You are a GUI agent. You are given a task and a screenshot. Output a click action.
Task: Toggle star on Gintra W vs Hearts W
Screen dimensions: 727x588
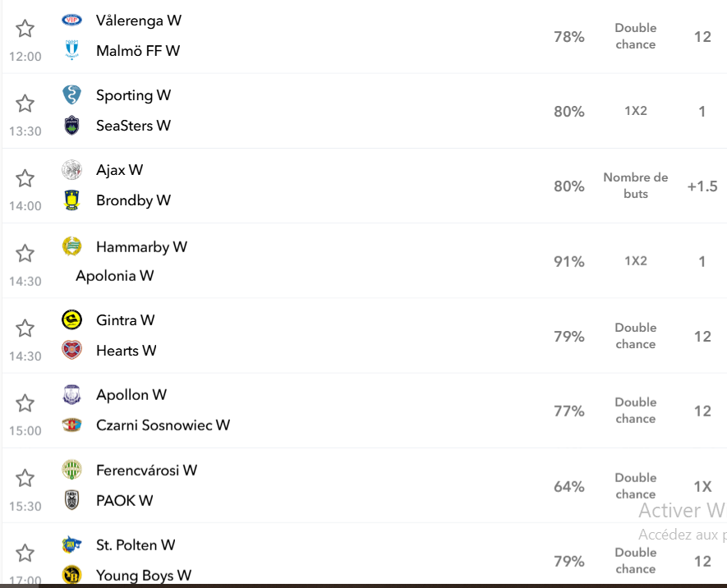(25, 328)
